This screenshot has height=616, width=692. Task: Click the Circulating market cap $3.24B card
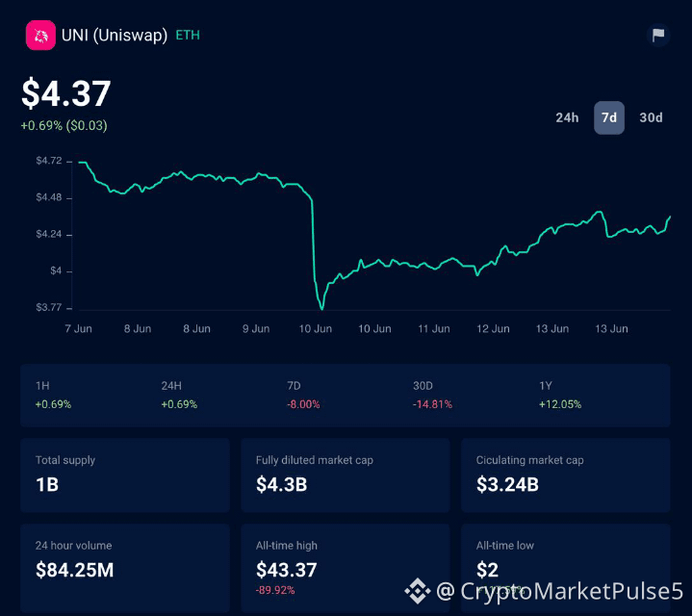566,475
